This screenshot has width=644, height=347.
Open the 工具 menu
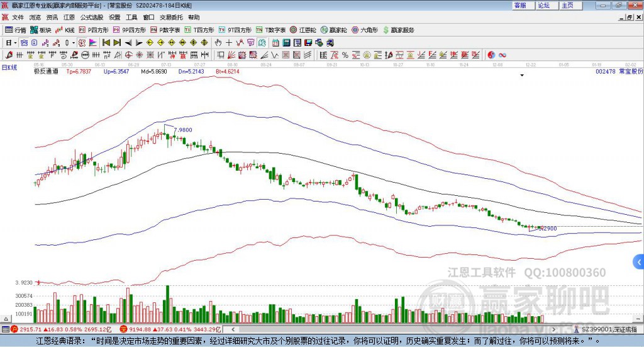click(x=131, y=17)
